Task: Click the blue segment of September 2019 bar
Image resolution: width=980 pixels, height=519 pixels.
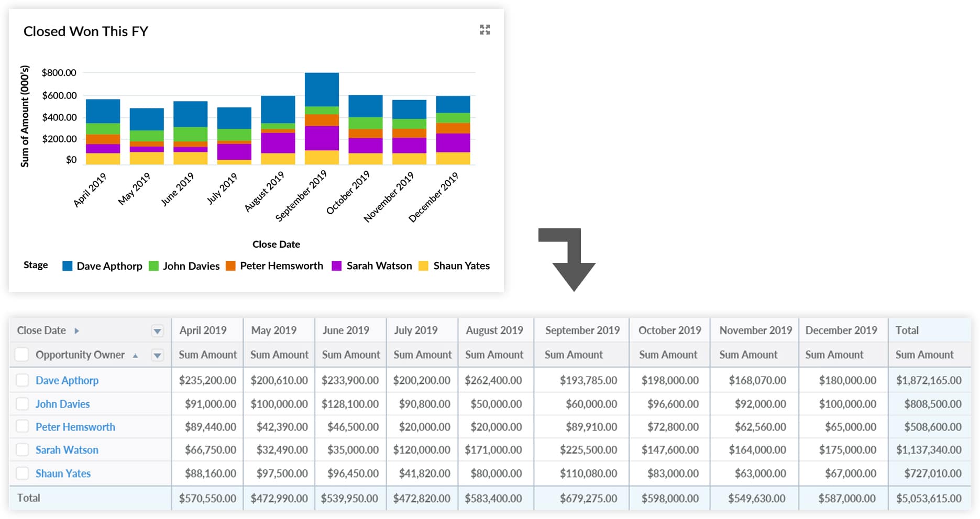Action: point(322,90)
